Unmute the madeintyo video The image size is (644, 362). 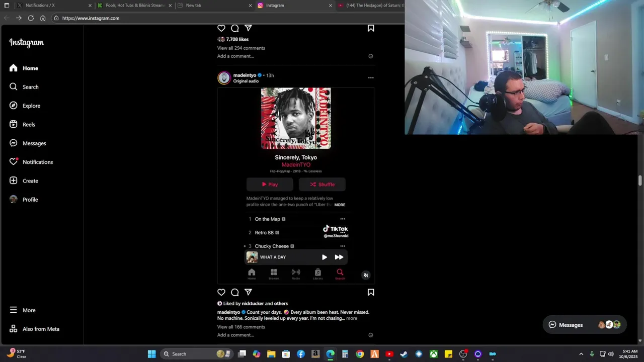[x=366, y=275]
